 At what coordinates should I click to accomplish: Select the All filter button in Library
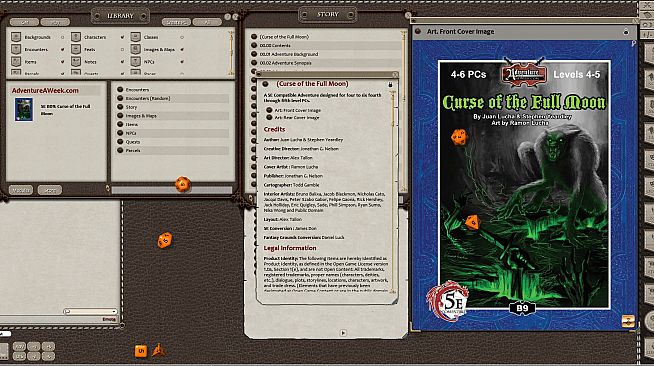pos(207,22)
